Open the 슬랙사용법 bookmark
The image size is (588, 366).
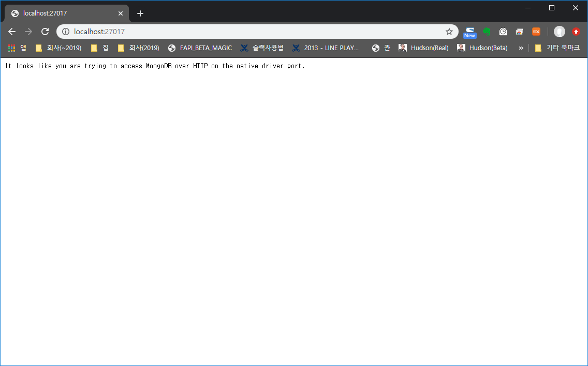262,48
